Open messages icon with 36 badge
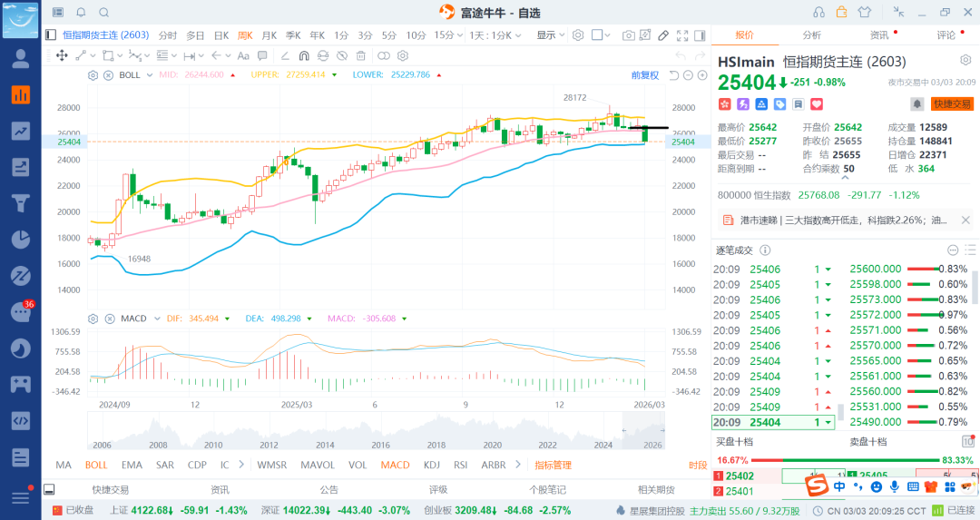 pos(22,310)
